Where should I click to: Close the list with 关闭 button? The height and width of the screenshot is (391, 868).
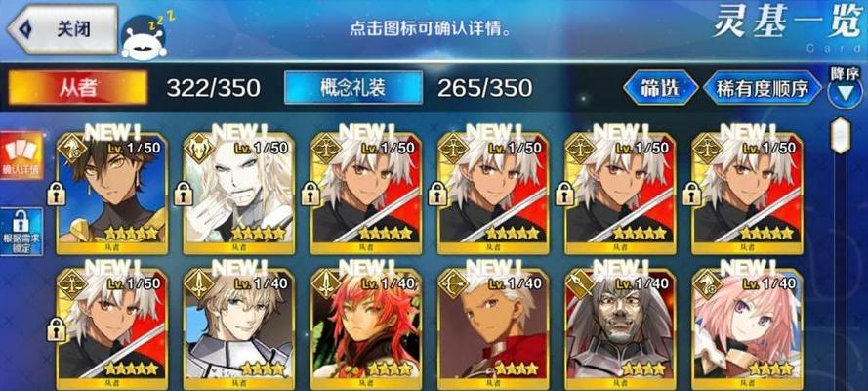coord(62,28)
